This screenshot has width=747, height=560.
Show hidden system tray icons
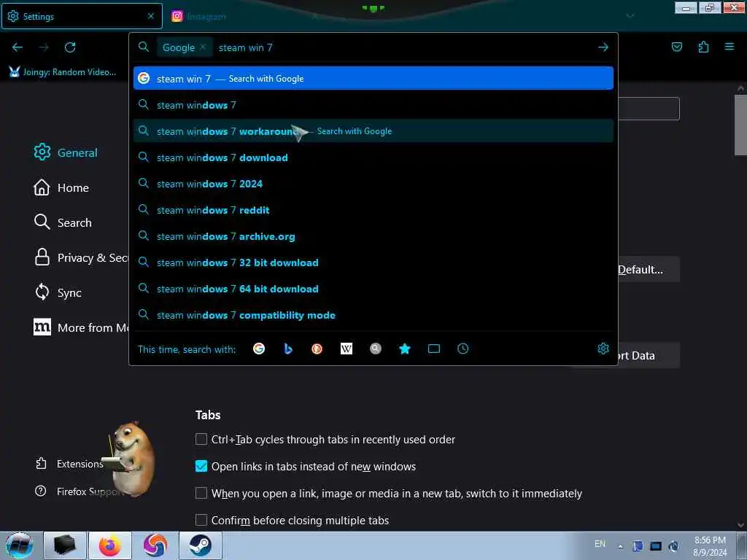point(620,546)
